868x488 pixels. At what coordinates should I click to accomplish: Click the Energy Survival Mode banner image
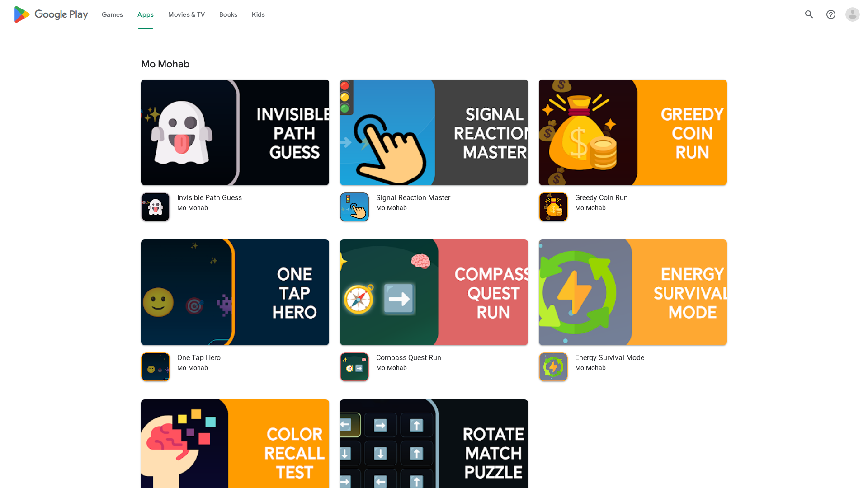click(633, 292)
